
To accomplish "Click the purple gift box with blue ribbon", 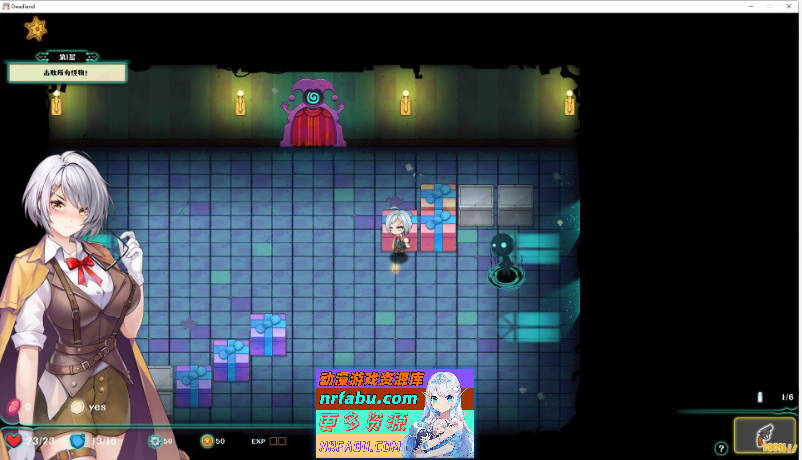I will 267,334.
